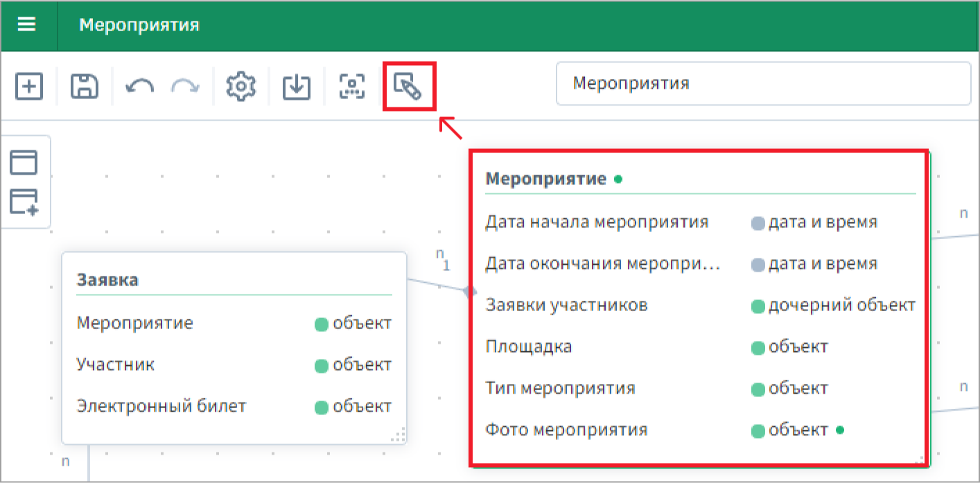Click the download/import arrow icon
The height and width of the screenshot is (483, 980).
coord(297,87)
